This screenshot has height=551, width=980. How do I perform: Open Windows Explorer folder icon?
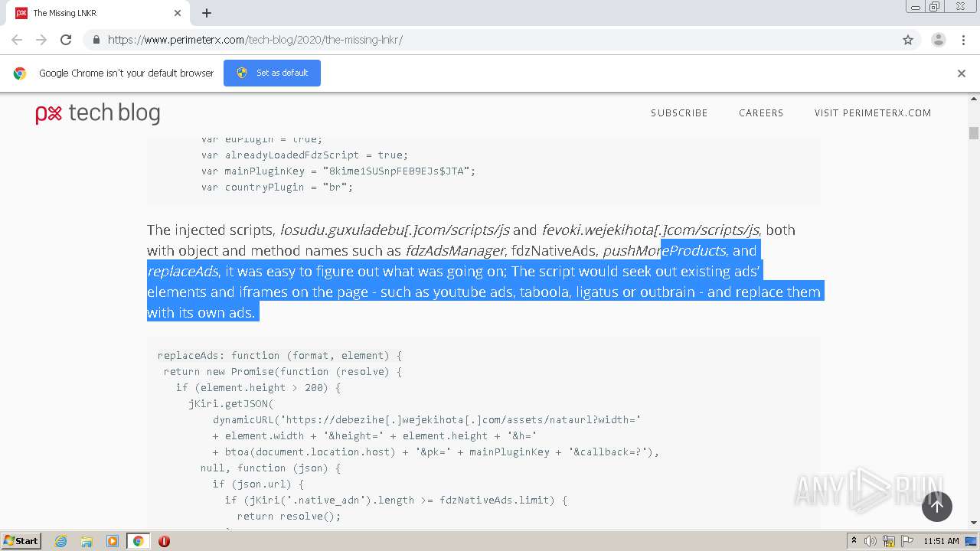[87, 541]
